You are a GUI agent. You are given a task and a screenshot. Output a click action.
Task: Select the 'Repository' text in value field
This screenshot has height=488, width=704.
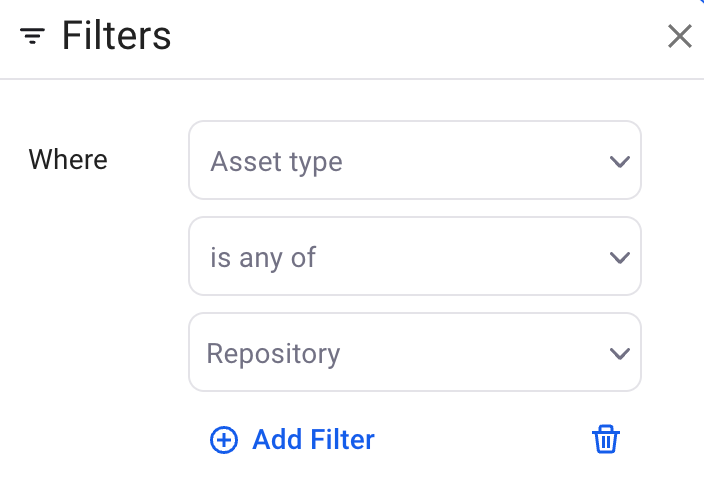pos(273,353)
